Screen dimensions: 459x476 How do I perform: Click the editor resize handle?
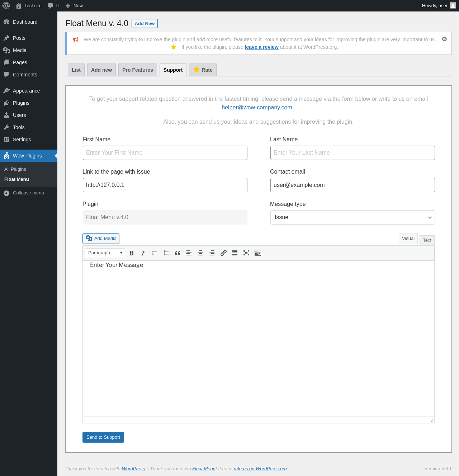click(432, 420)
